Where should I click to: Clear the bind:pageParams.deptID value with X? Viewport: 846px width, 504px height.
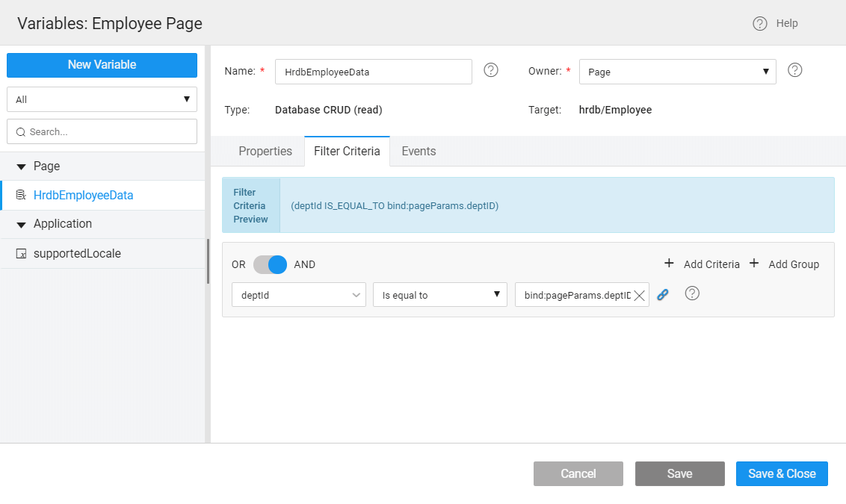click(639, 296)
